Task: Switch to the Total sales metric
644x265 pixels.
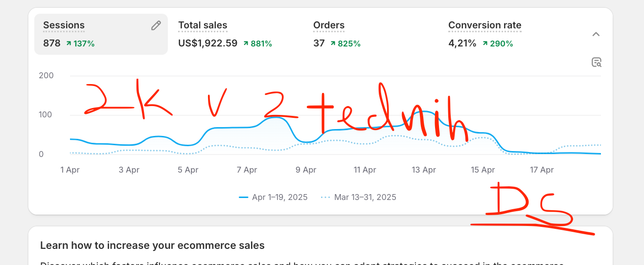Action: pyautogui.click(x=203, y=25)
